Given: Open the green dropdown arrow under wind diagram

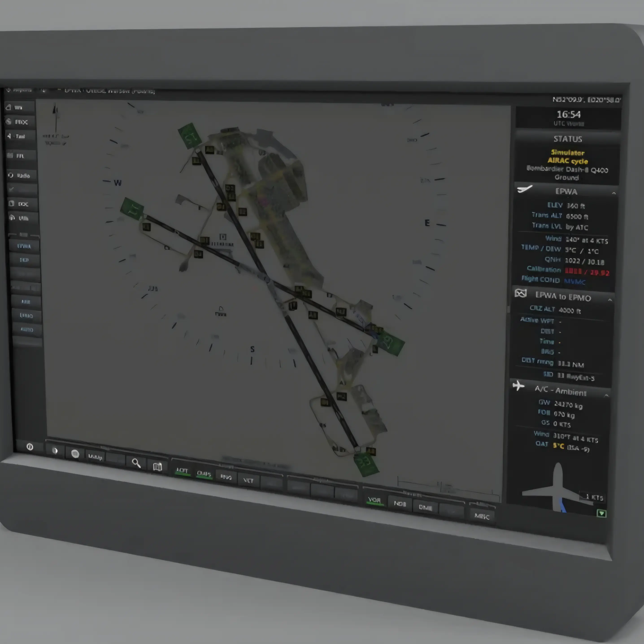Looking at the screenshot, I should (x=602, y=513).
